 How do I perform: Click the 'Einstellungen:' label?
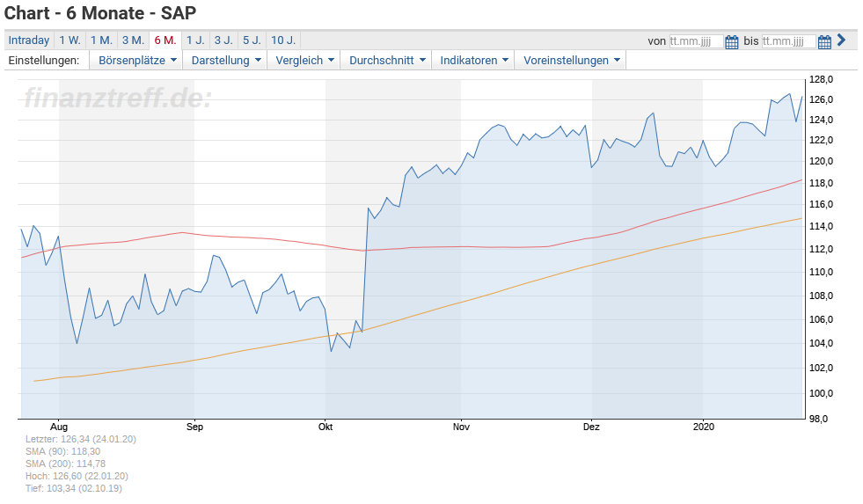[x=43, y=61]
